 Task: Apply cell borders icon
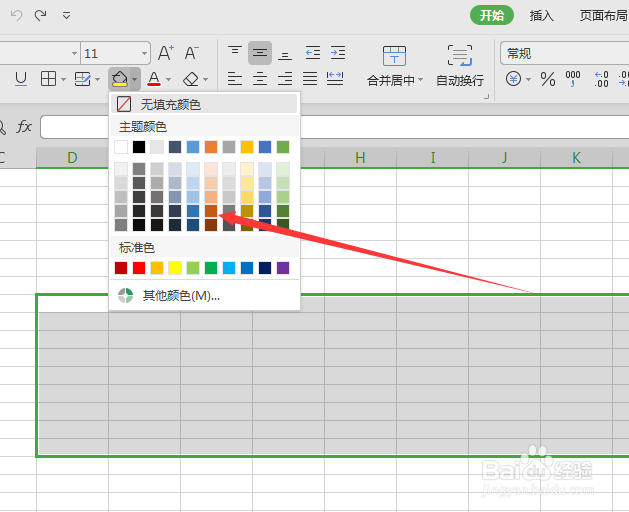point(48,79)
